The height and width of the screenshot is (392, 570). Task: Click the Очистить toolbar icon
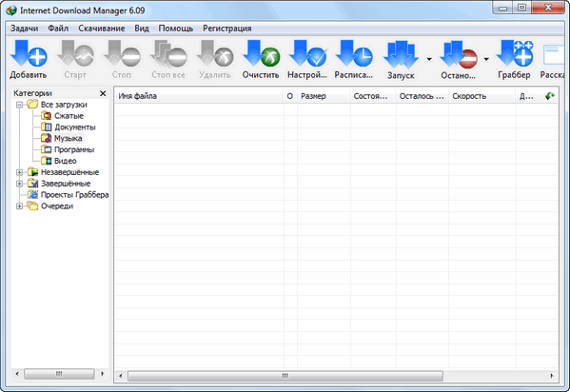[x=261, y=54]
